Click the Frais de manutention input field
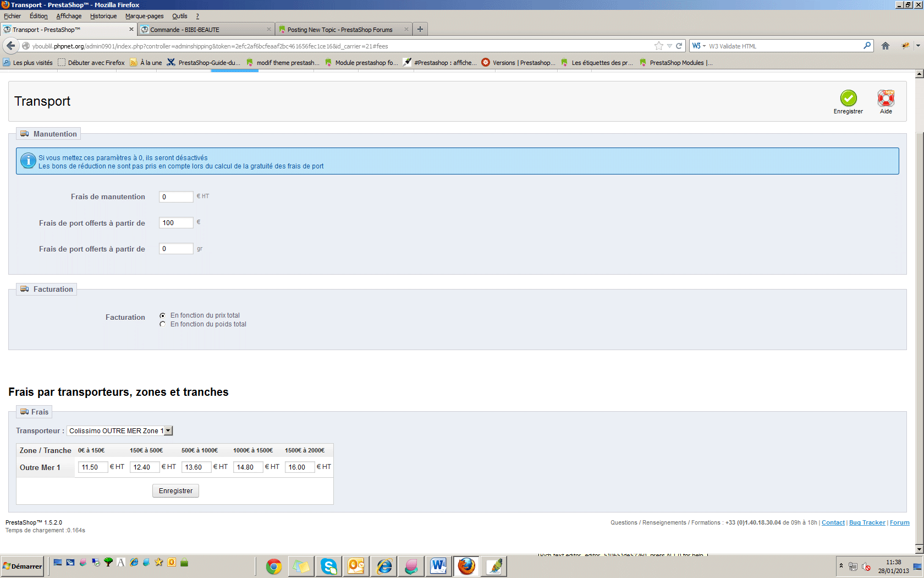 [x=176, y=197]
